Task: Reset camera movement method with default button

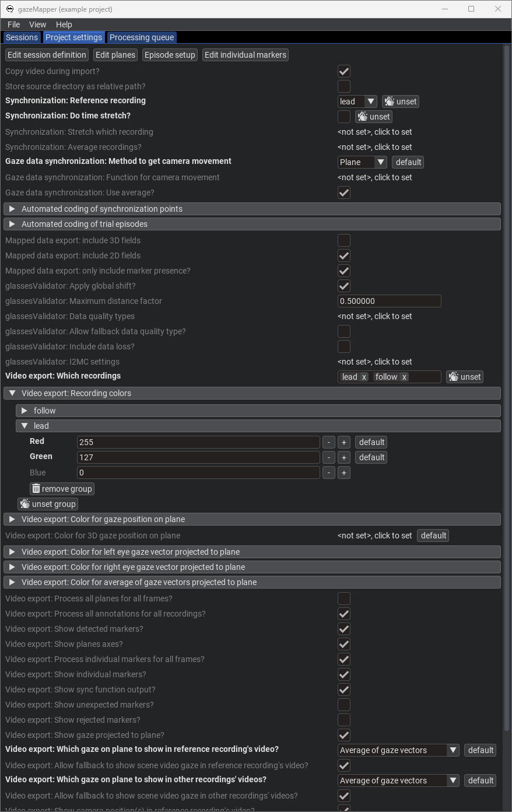Action: pos(408,162)
